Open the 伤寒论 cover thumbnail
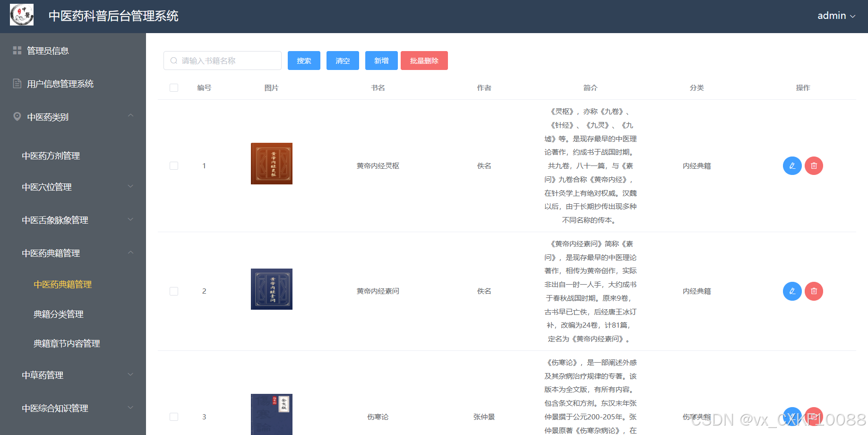 [x=272, y=414]
